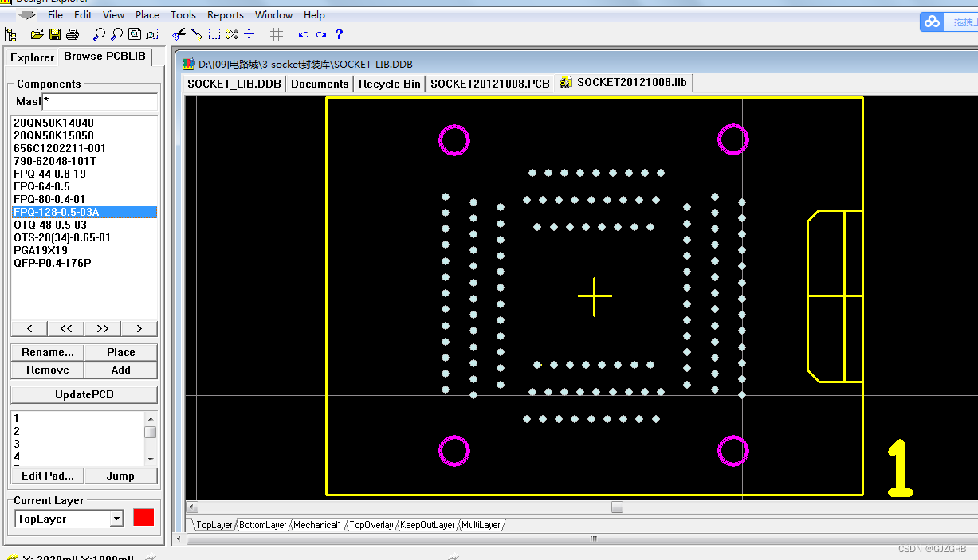
Task: Click the Paste tool icon
Action: point(196,34)
